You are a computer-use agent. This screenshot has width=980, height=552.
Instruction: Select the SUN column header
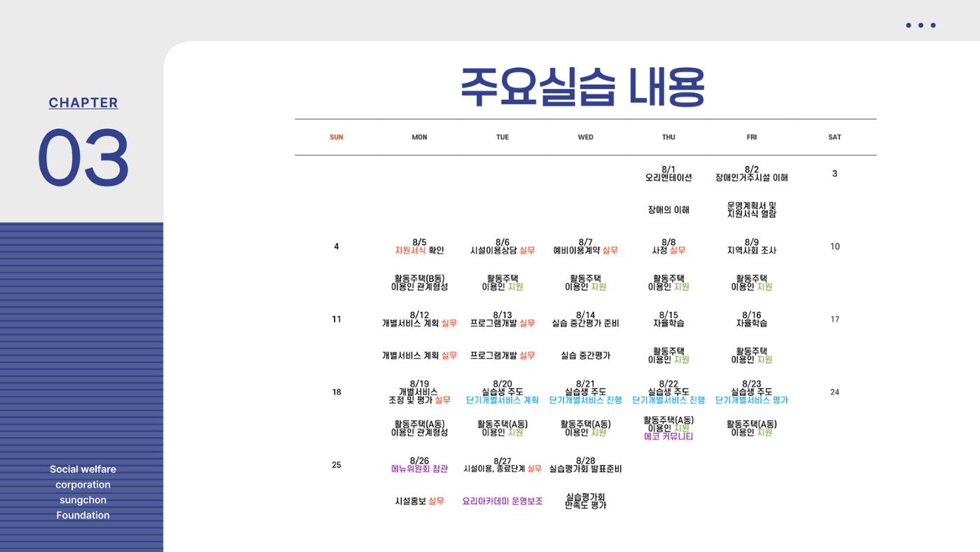click(x=337, y=137)
